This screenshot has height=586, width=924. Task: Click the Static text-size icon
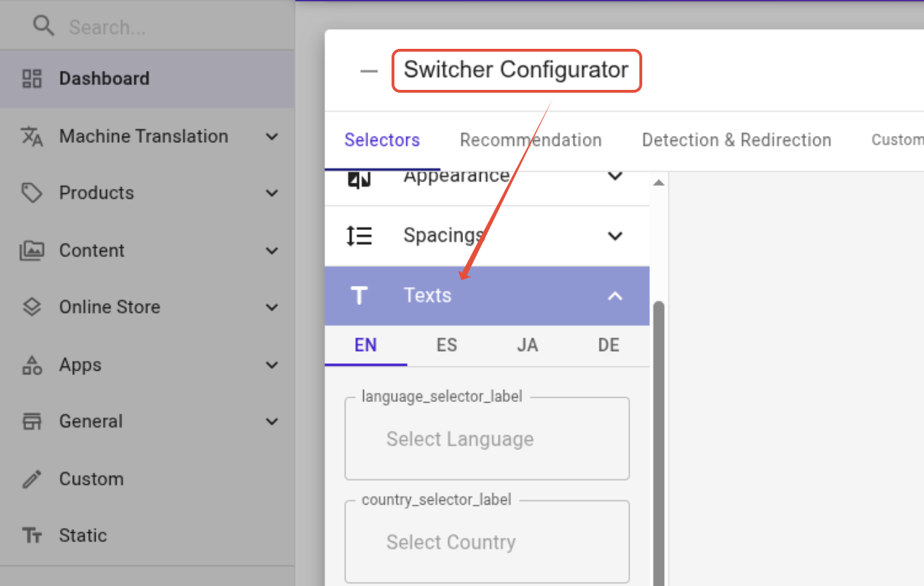[x=32, y=536]
